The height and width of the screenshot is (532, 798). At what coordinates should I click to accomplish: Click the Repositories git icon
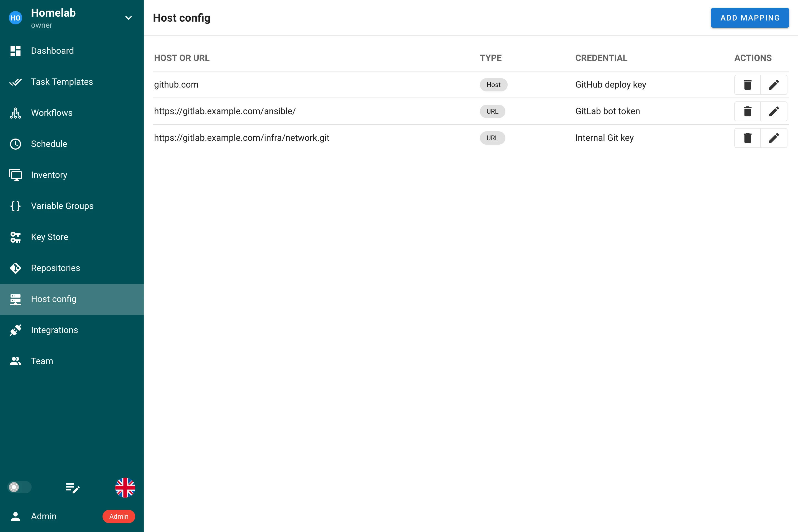pos(16,268)
